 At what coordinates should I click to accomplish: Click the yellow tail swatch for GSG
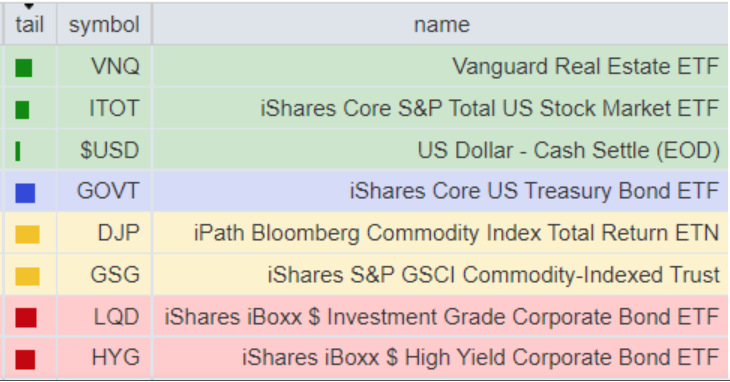[27, 276]
